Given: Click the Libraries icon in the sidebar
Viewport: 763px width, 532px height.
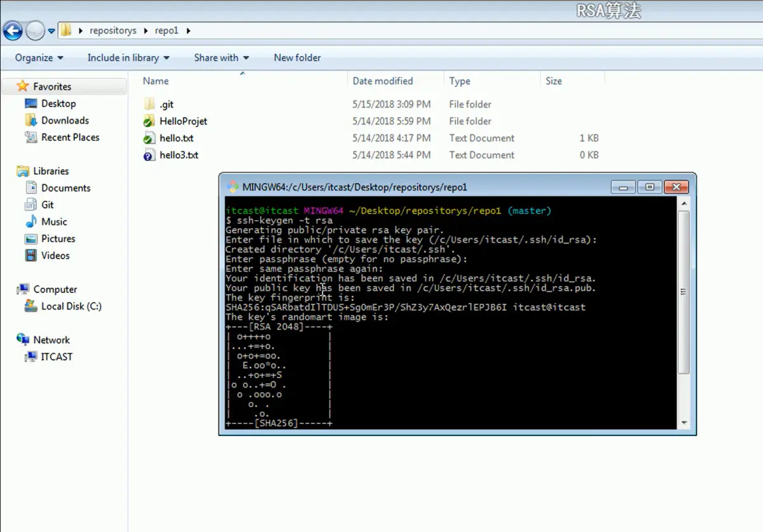Looking at the screenshot, I should click(x=23, y=171).
